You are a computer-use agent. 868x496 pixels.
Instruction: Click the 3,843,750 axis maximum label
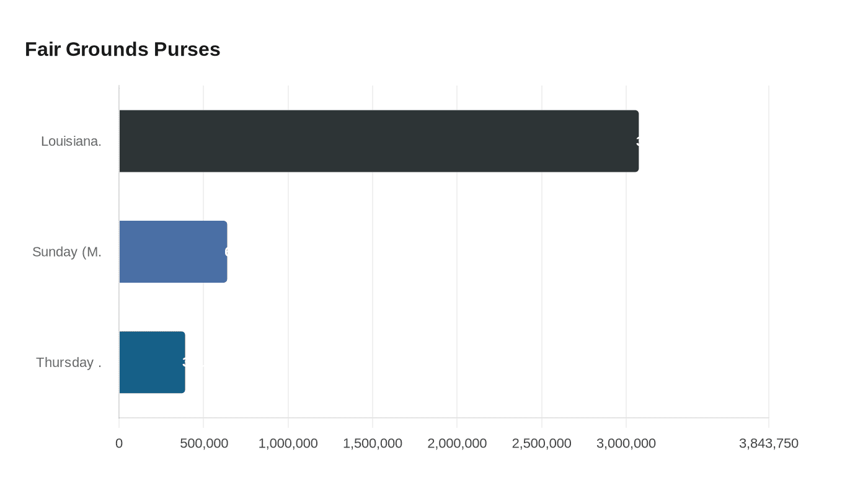[769, 443]
